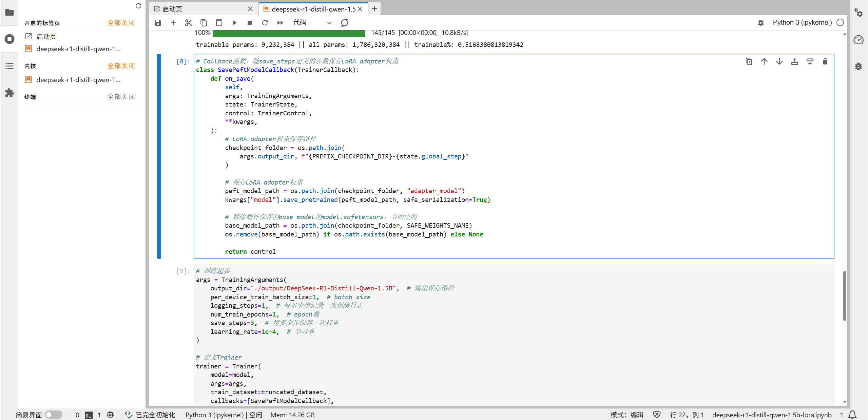Image resolution: width=868 pixels, height=420 pixels.
Task: Open the cell type dropdown
Action: pos(312,23)
